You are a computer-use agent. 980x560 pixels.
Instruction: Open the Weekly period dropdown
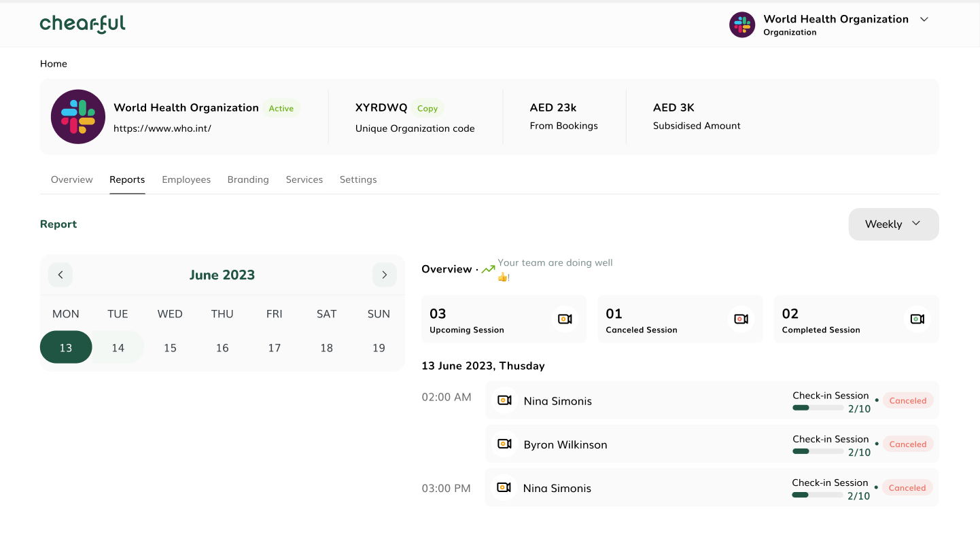[x=893, y=224]
